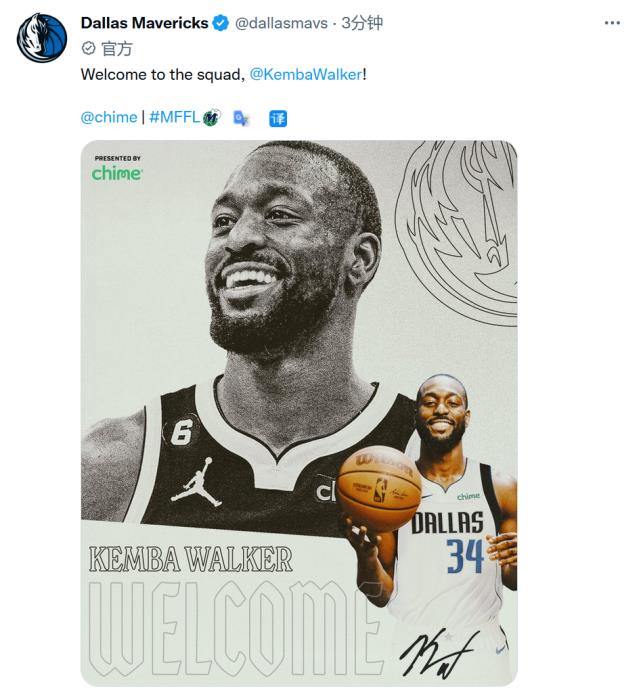The height and width of the screenshot is (690, 632).
Task: Click the Mavericks hashtag emoji icon
Action: coord(212,117)
